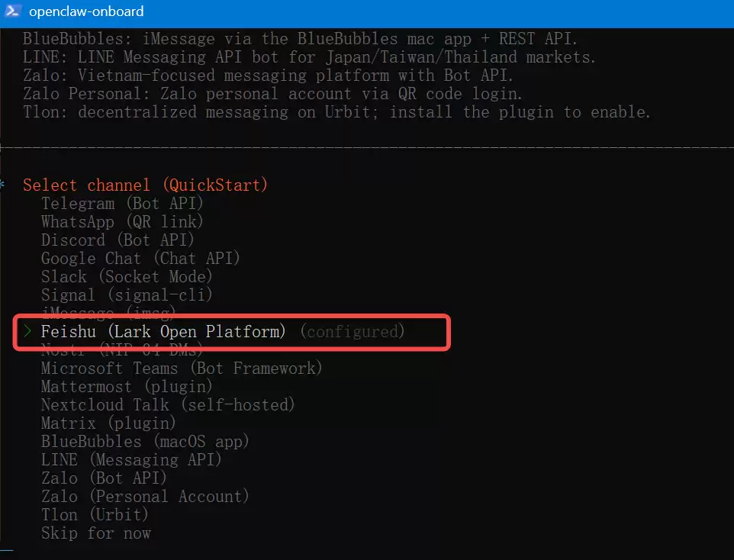The image size is (734, 560).
Task: Select Google Chat (Chat API)
Action: tap(140, 259)
